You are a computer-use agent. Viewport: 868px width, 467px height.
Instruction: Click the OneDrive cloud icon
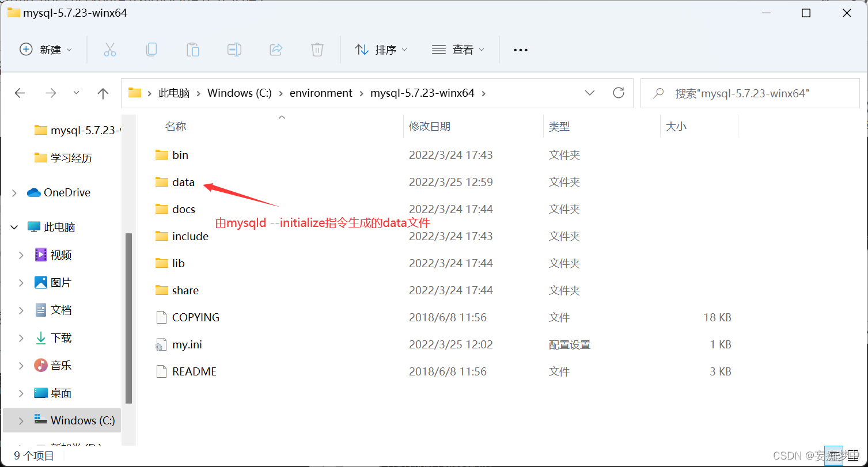tap(34, 192)
